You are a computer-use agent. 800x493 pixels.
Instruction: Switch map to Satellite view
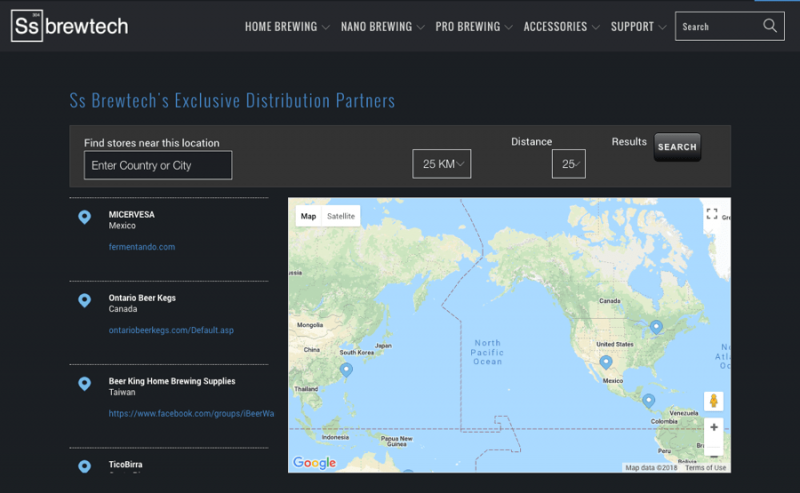(x=341, y=216)
